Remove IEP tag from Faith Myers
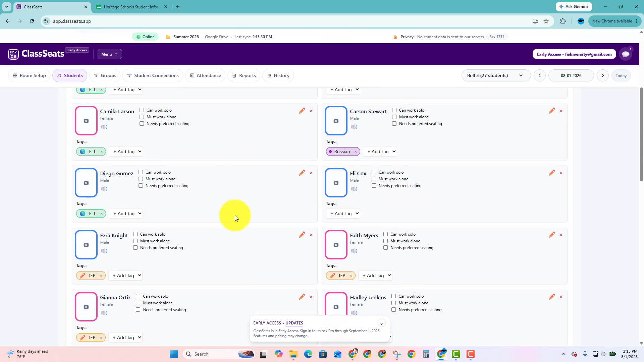 point(351,276)
